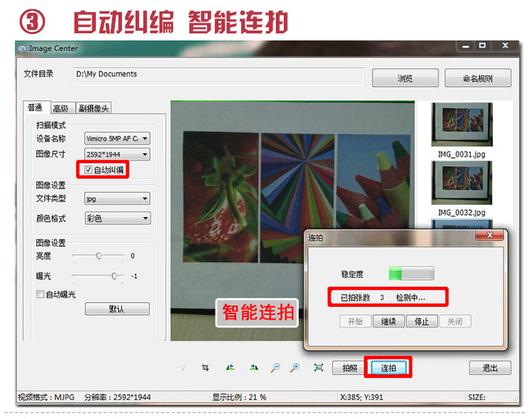Click the 检测中... status text

click(411, 298)
